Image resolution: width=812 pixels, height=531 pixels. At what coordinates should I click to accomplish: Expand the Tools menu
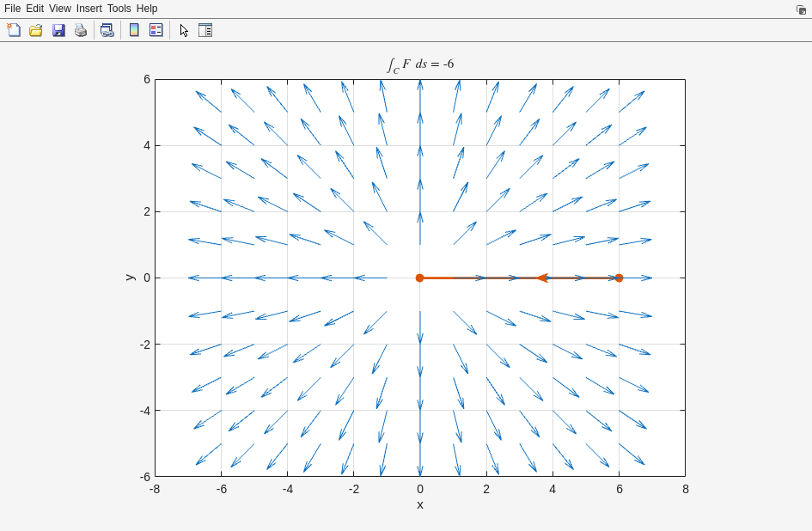[x=119, y=9]
